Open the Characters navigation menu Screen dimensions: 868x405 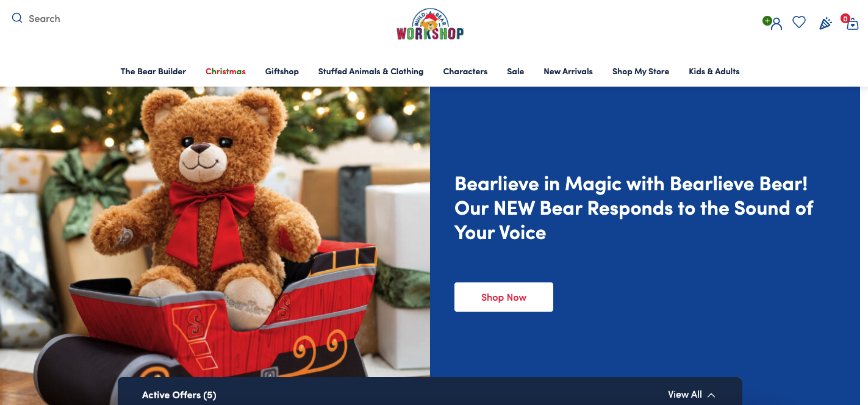point(465,71)
